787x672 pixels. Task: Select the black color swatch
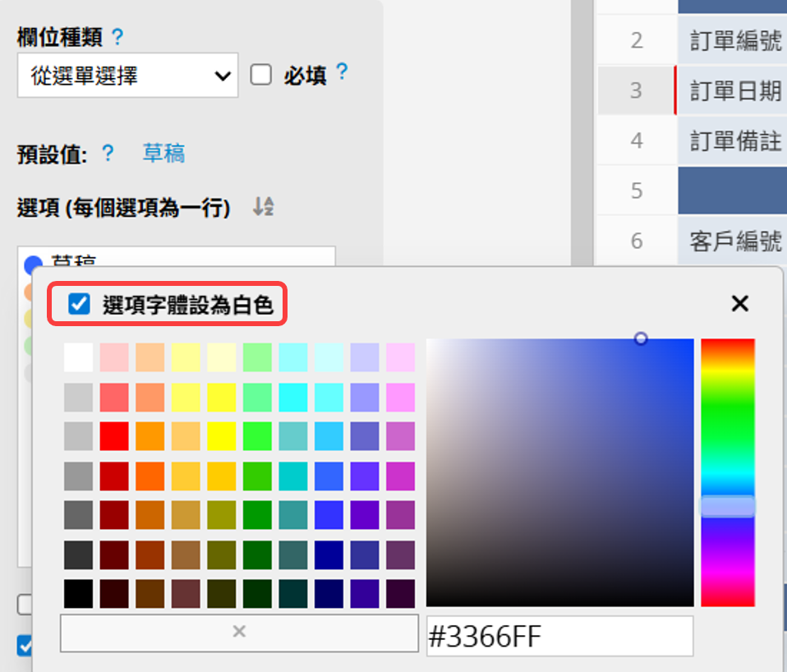(x=79, y=593)
